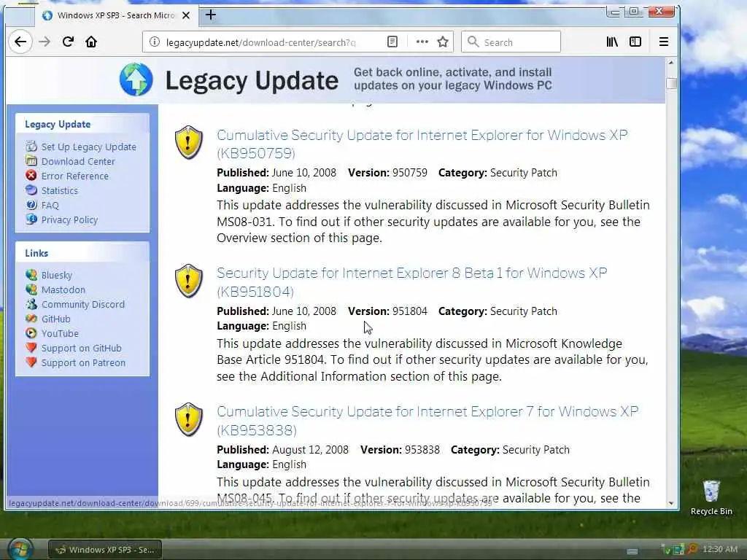Click the Legacy Update globe logo
The height and width of the screenshot is (560, 747).
pyautogui.click(x=136, y=79)
